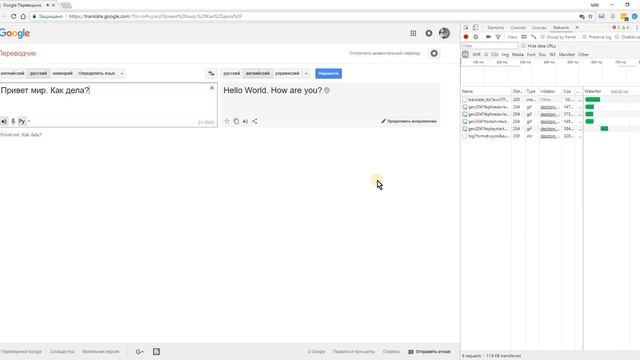This screenshot has height=360, width=640.
Task: Open target language dropdown arrow
Action: coord(306,73)
